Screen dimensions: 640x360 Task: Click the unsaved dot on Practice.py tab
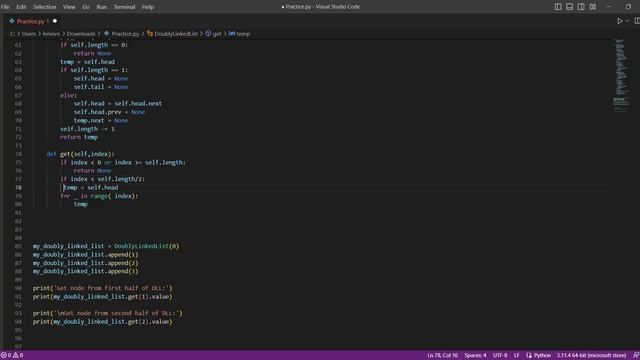click(55, 21)
